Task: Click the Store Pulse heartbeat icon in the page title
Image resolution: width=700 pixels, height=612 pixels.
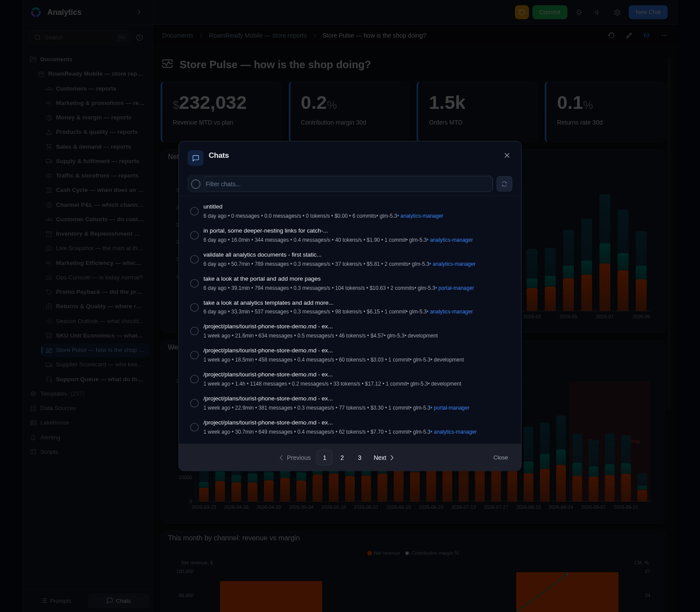Action: [x=168, y=64]
